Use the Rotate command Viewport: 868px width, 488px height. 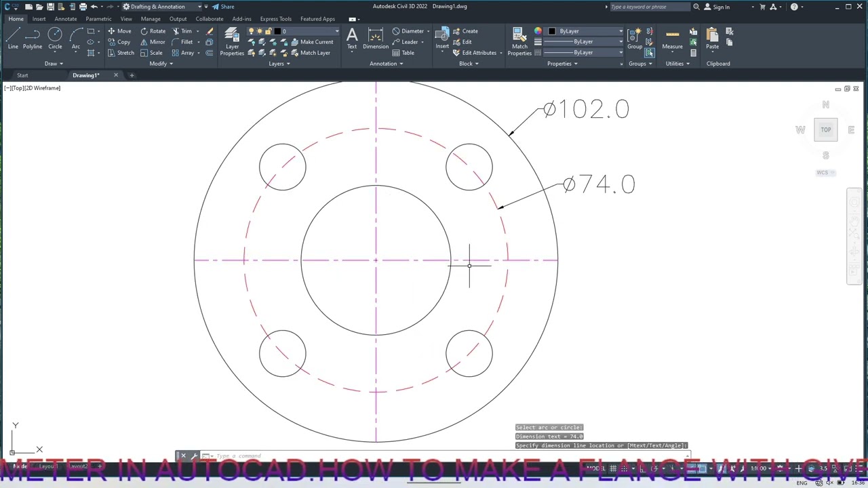(153, 31)
